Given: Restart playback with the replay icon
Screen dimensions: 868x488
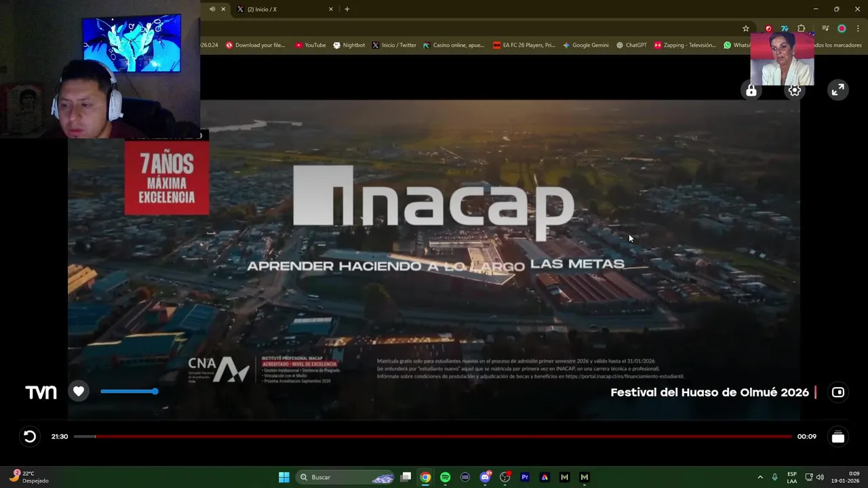Looking at the screenshot, I should pos(30,436).
